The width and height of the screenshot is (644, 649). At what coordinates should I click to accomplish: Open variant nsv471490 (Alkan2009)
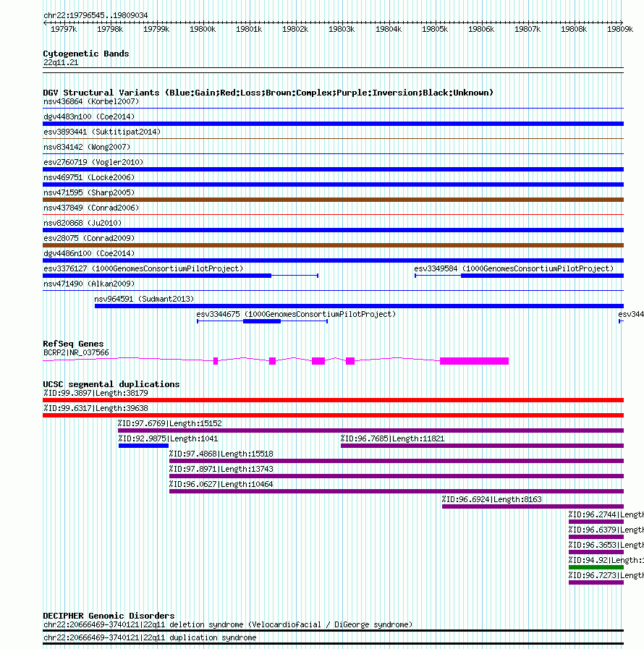89,284
